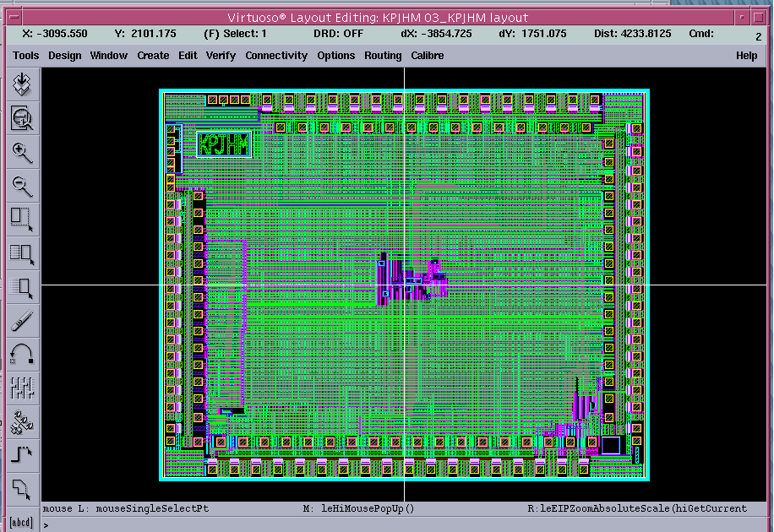Click the (F) Select: 1 status text
Viewport: 774px width, 532px height.
coord(235,34)
